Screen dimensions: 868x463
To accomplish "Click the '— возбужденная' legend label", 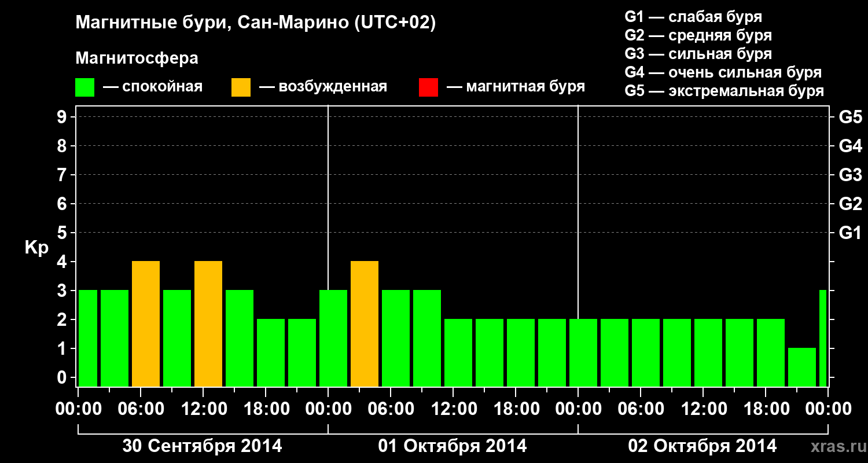I will coord(323,87).
